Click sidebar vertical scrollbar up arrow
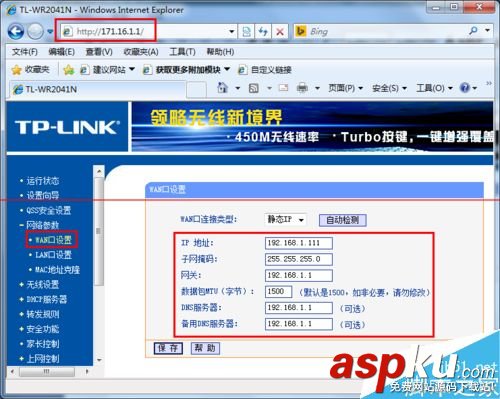This screenshot has width=500, height=399. coord(99,171)
